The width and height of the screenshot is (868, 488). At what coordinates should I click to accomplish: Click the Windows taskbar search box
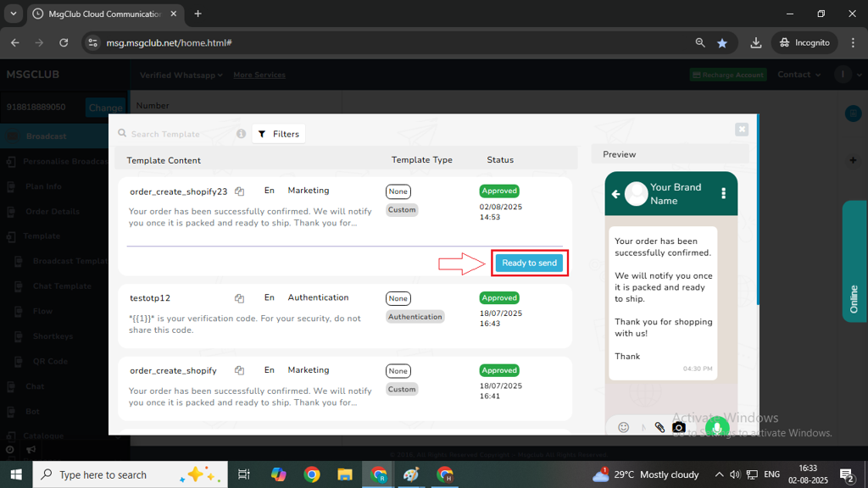point(130,474)
